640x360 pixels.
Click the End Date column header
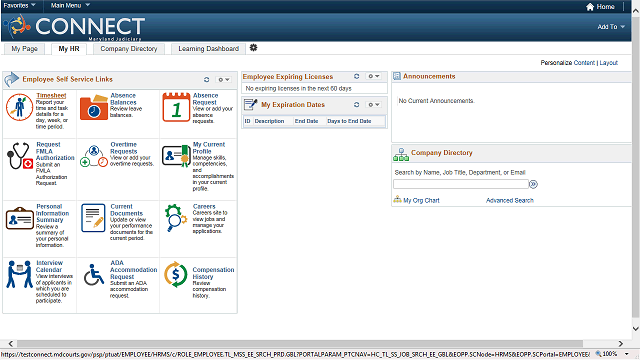[306, 121]
